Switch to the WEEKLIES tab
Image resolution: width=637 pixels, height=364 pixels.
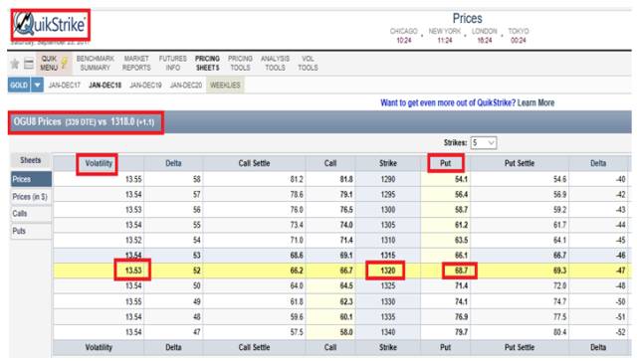click(225, 86)
